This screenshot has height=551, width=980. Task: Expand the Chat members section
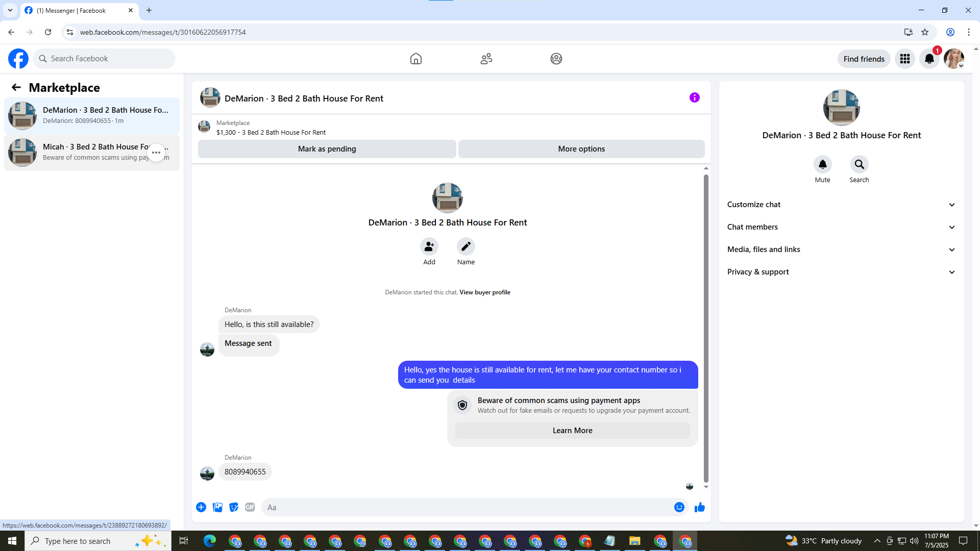pyautogui.click(x=841, y=227)
